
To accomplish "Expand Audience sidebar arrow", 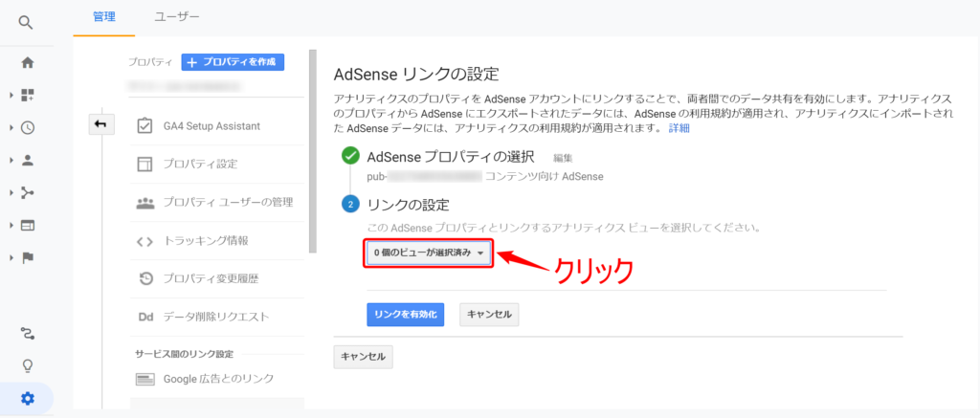I will [11, 160].
